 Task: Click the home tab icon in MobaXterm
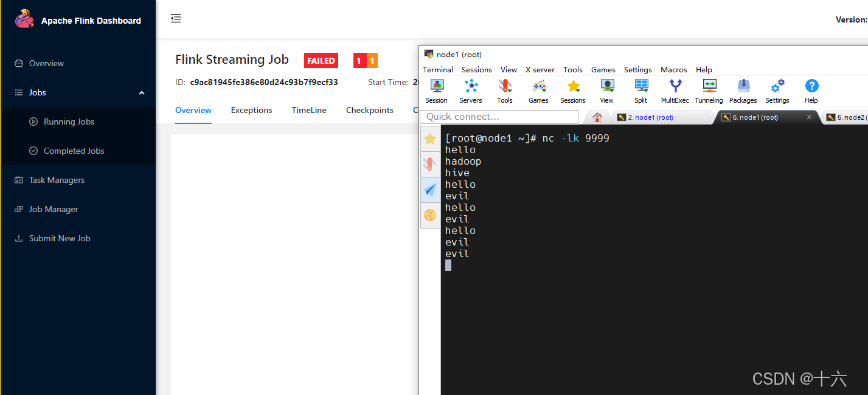pos(597,117)
